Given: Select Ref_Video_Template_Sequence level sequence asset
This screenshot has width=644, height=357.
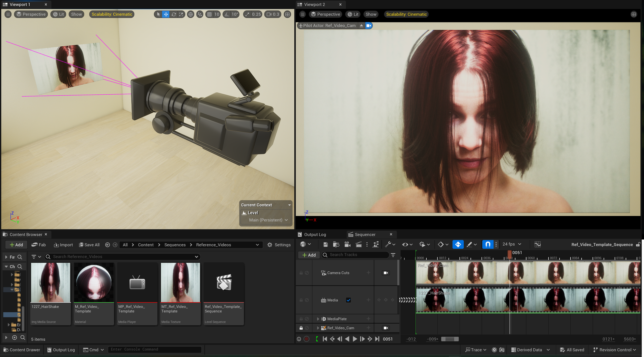Looking at the screenshot, I should click(224, 294).
